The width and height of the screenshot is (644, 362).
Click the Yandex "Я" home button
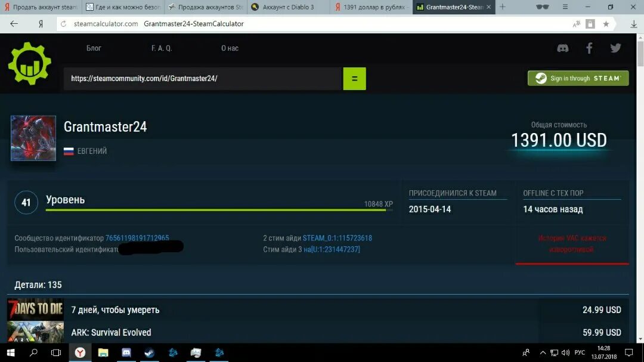[x=41, y=24]
